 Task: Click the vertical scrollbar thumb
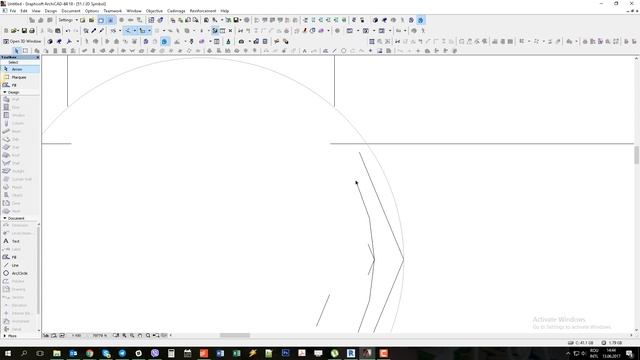636,155
